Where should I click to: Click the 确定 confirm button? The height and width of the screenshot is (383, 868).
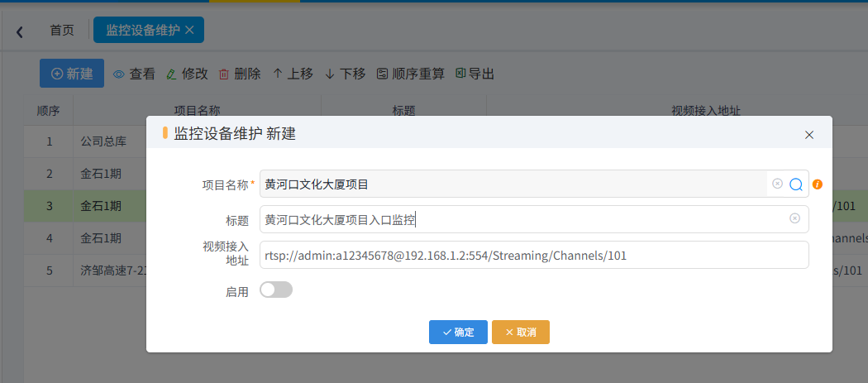tap(458, 332)
